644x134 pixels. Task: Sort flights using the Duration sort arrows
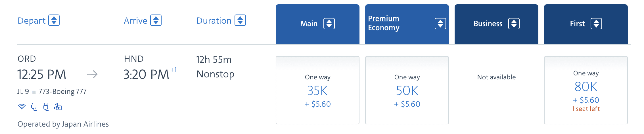click(x=240, y=20)
